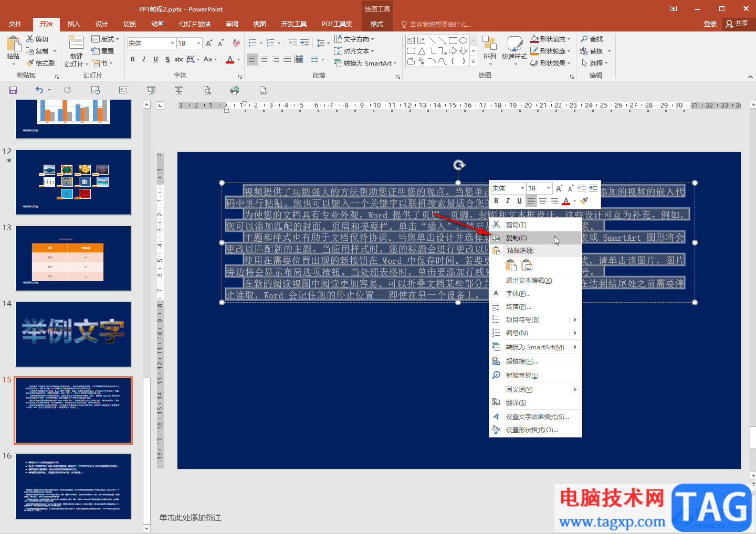
Task: Choose Format Shape (设置形状格式) in context menu
Action: pos(535,430)
